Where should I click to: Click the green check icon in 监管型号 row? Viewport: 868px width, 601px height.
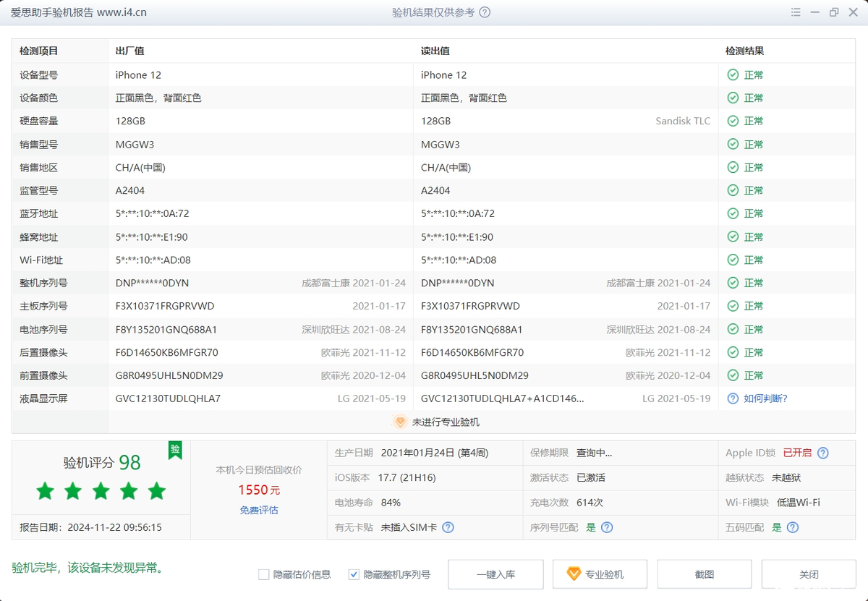point(733,190)
